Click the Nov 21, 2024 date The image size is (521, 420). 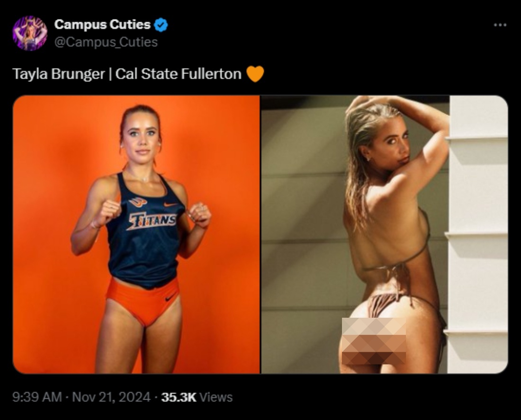coord(110,397)
